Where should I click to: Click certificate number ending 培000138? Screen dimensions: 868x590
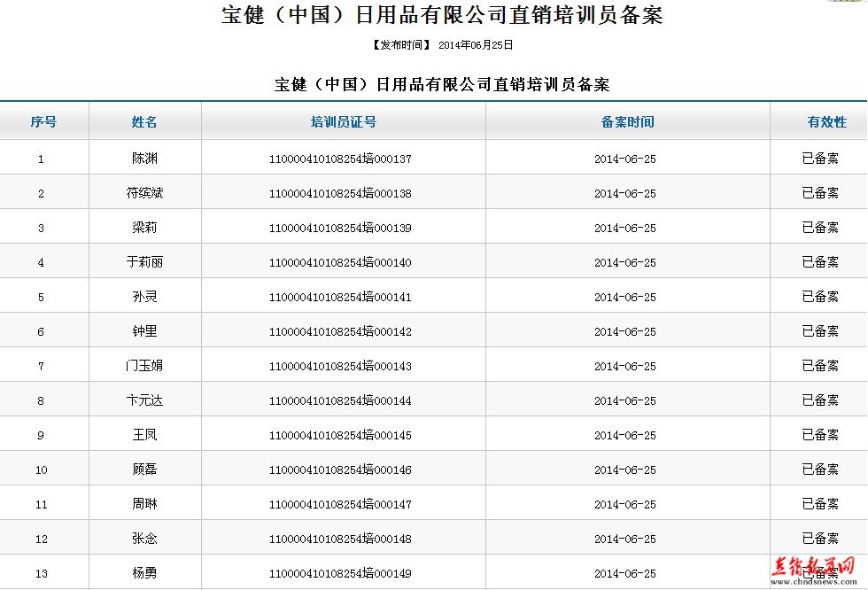pyautogui.click(x=340, y=193)
